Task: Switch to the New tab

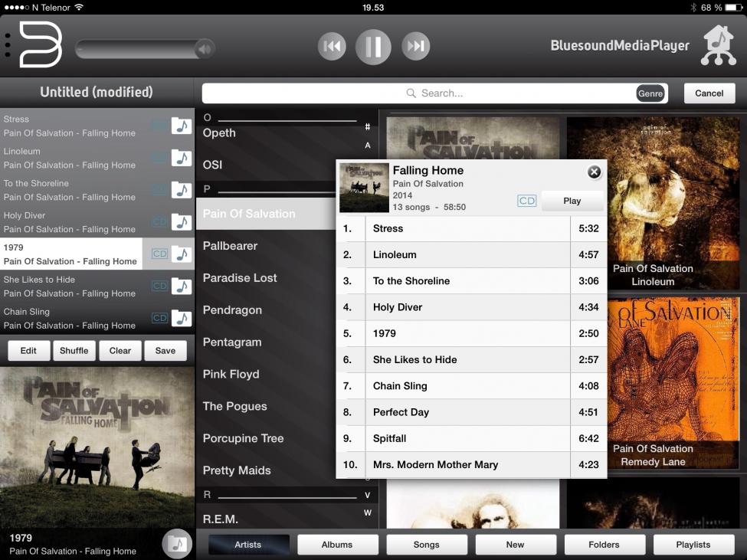Action: 516,544
